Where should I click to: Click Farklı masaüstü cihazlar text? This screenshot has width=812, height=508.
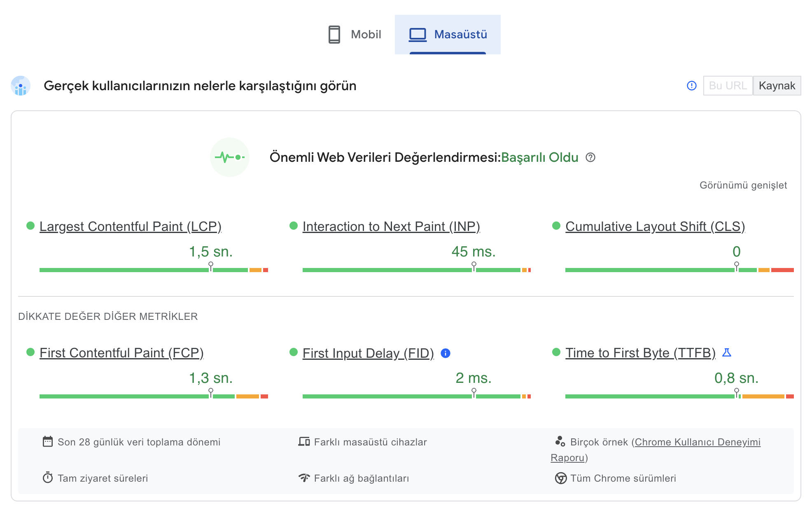click(371, 442)
